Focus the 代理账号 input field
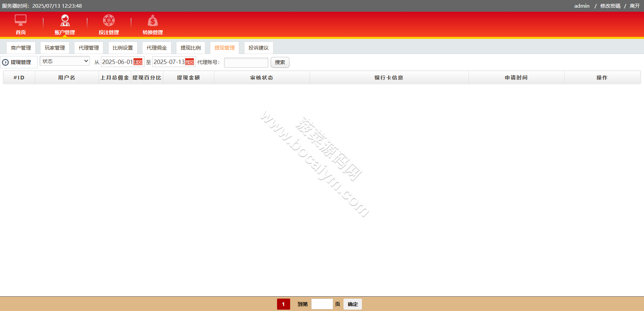This screenshot has height=311, width=644. point(246,62)
